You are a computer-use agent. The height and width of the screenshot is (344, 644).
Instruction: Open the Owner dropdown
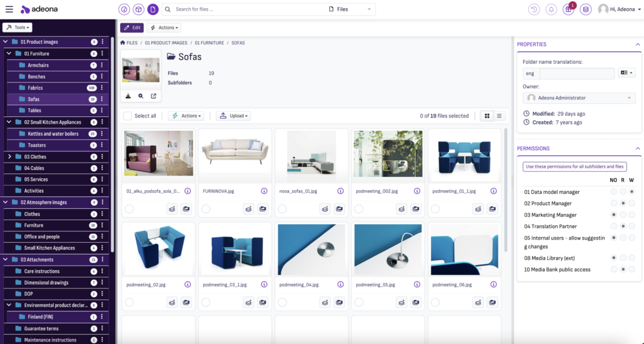coord(579,98)
